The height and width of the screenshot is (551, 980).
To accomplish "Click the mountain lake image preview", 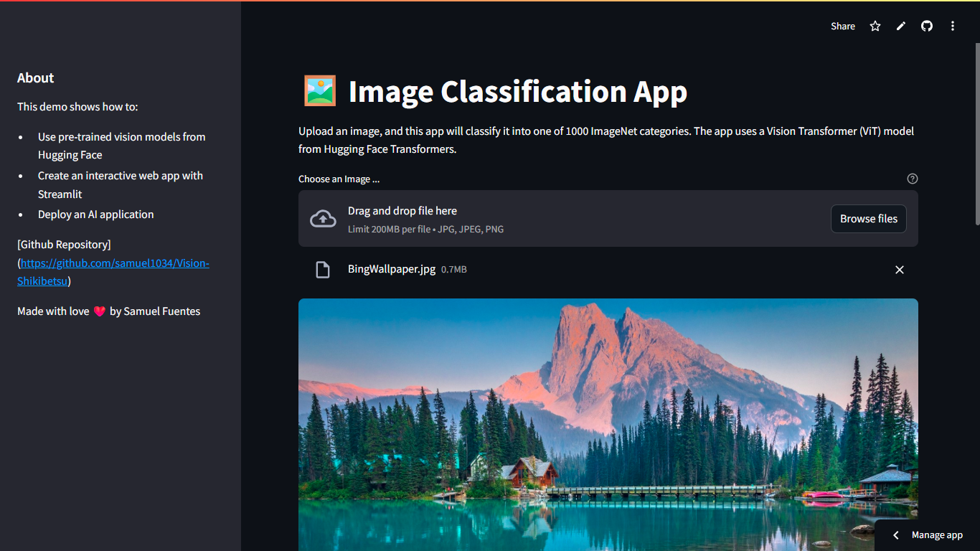I will (608, 423).
